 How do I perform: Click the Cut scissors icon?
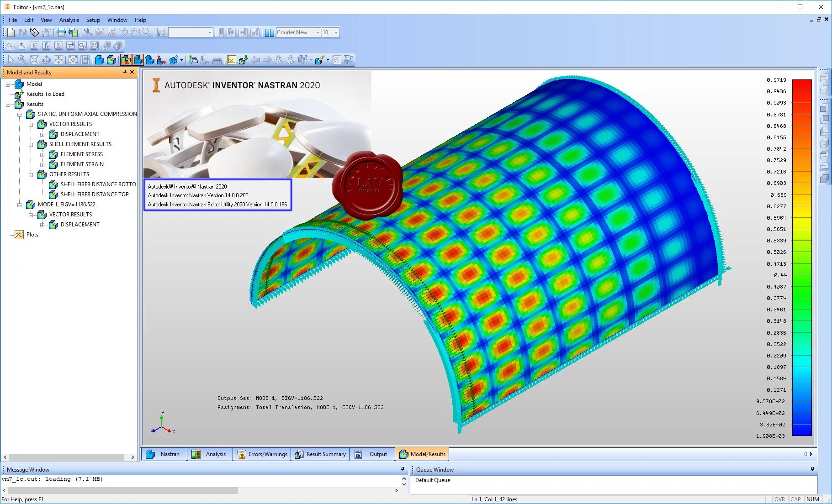pyautogui.click(x=88, y=32)
